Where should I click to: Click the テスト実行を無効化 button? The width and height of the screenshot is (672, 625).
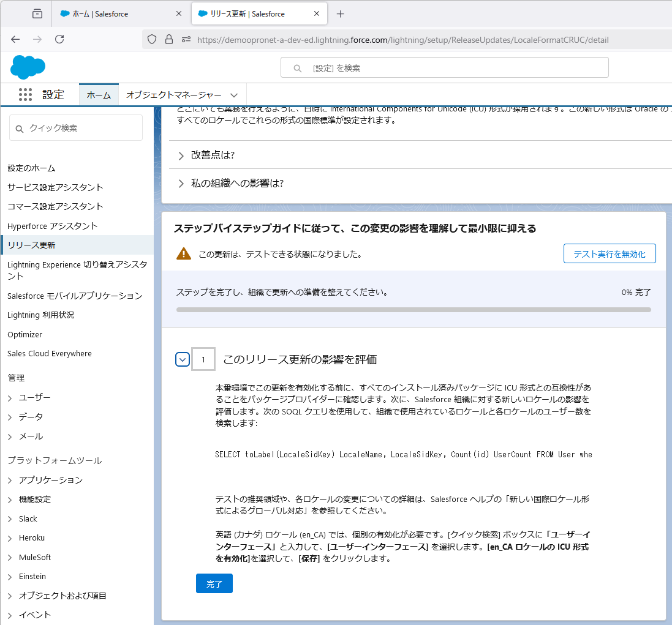click(609, 254)
